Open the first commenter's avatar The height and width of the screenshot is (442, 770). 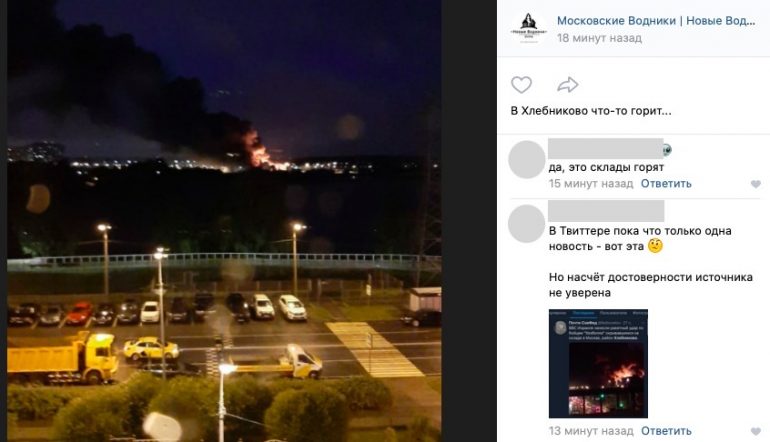(527, 160)
